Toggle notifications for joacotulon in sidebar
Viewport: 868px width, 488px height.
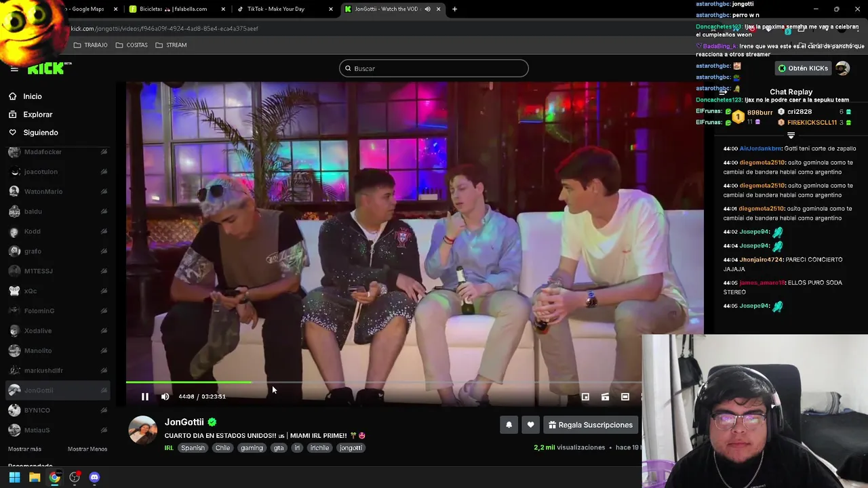click(104, 171)
